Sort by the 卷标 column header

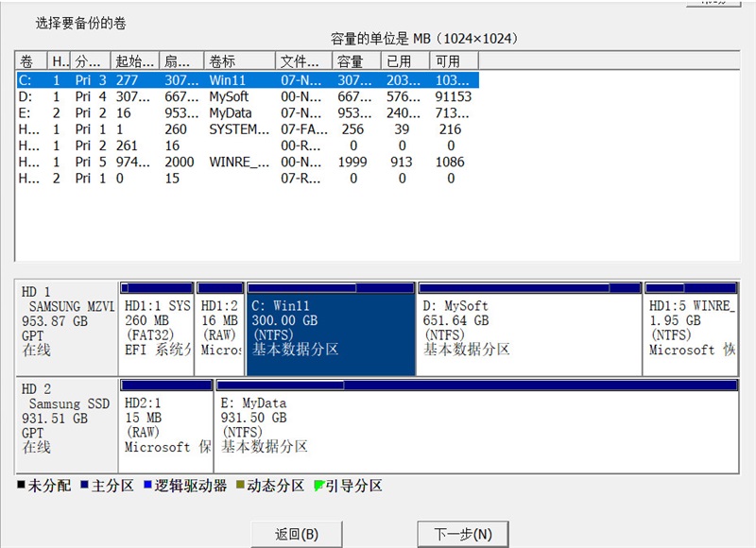tap(240, 61)
